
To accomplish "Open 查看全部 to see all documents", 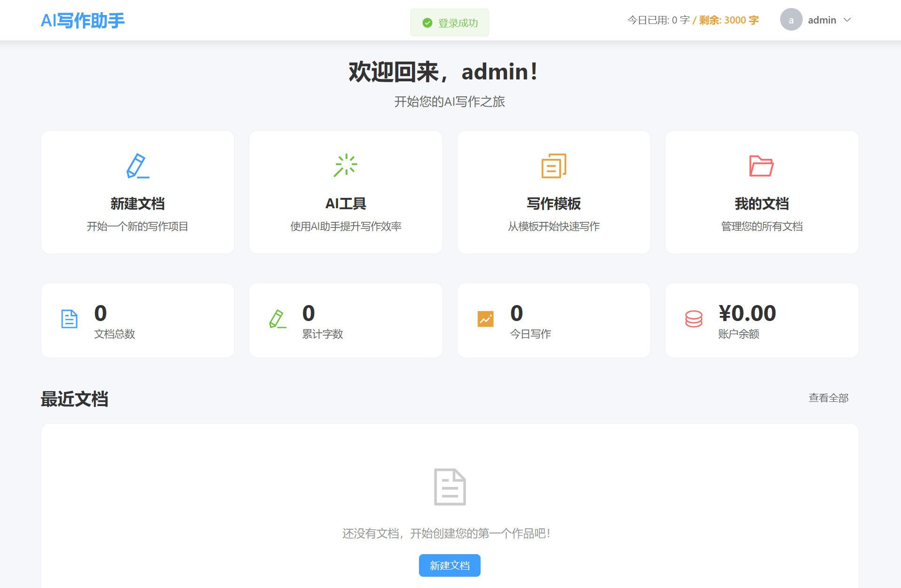I will [x=829, y=398].
